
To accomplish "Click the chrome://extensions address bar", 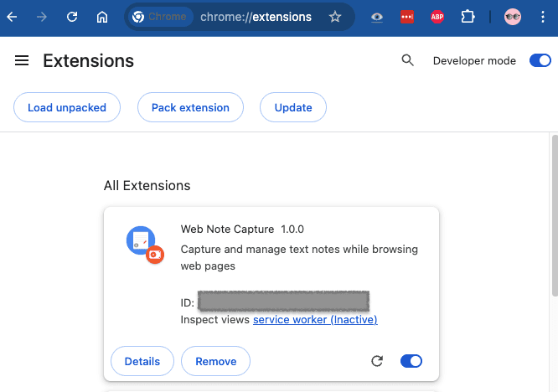I will click(256, 17).
